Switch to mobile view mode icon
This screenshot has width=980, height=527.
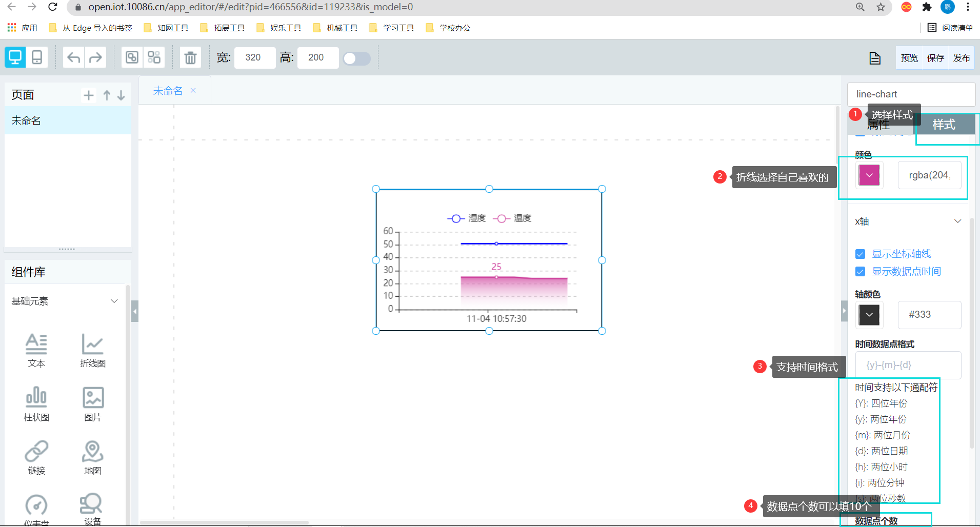pos(37,57)
